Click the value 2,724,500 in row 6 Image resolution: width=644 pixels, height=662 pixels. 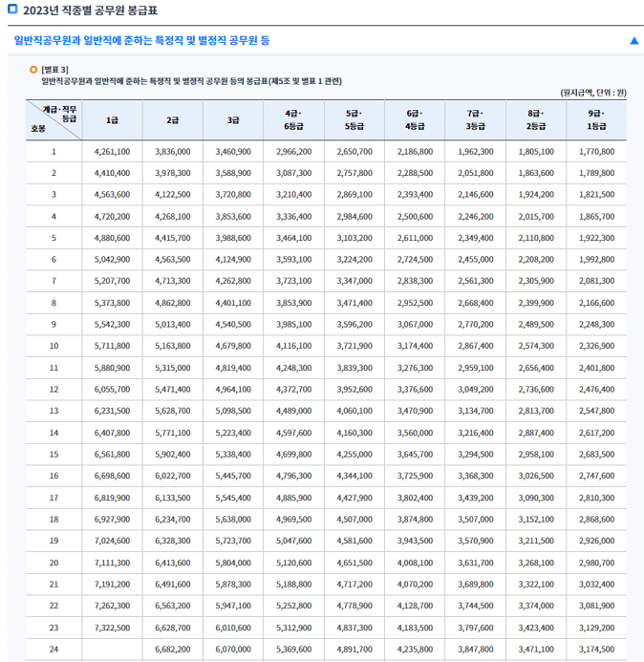pos(415,260)
